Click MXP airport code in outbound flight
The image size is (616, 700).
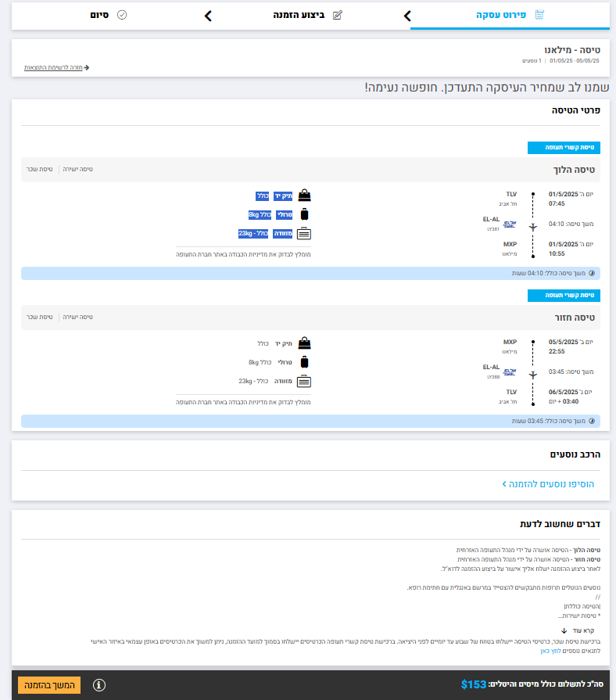pos(510,244)
